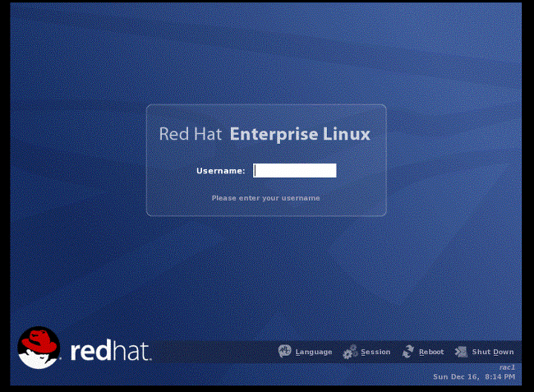
Task: Open the Session menu label
Action: [x=375, y=352]
